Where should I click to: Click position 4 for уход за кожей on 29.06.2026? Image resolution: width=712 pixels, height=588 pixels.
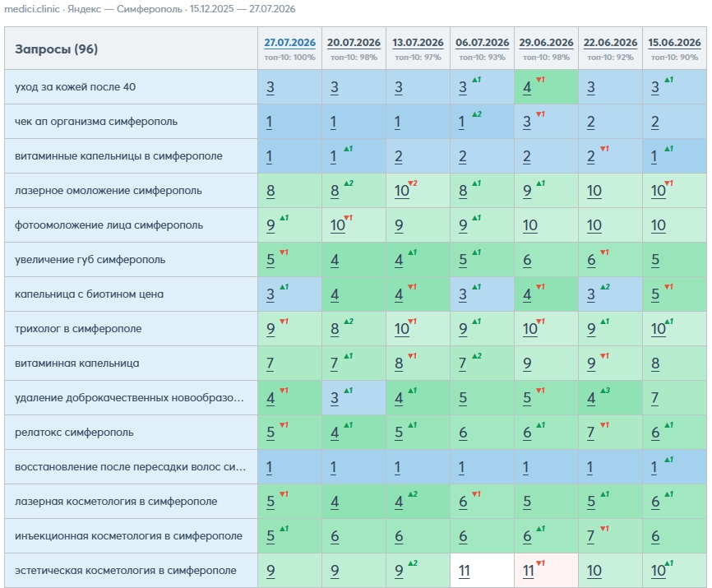(x=527, y=88)
